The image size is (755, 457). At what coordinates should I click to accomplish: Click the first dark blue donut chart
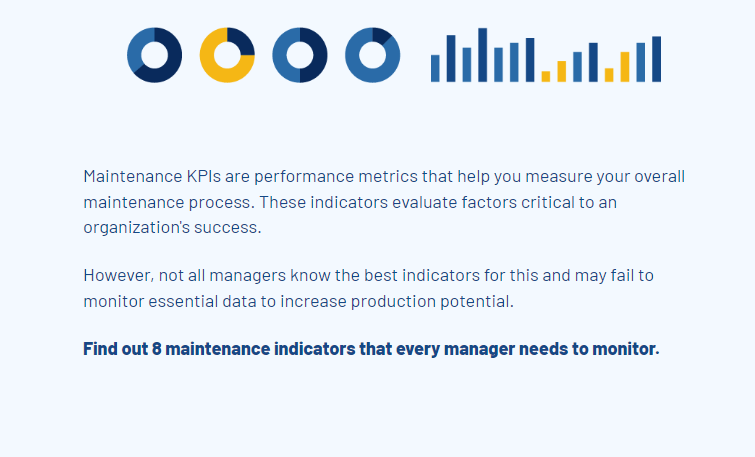tap(155, 55)
